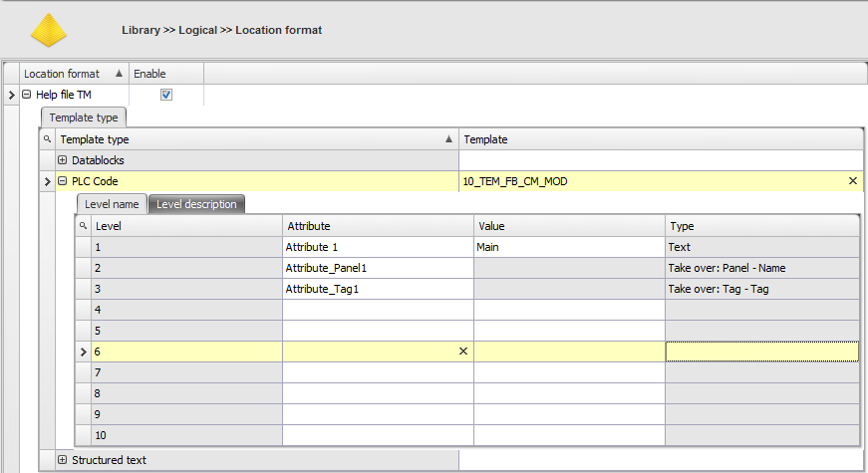
Task: Click the Value cell of level 6
Action: coord(570,352)
